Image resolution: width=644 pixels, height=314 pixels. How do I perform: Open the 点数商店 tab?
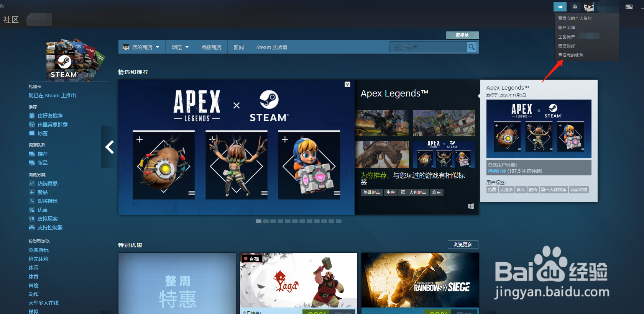[211, 47]
